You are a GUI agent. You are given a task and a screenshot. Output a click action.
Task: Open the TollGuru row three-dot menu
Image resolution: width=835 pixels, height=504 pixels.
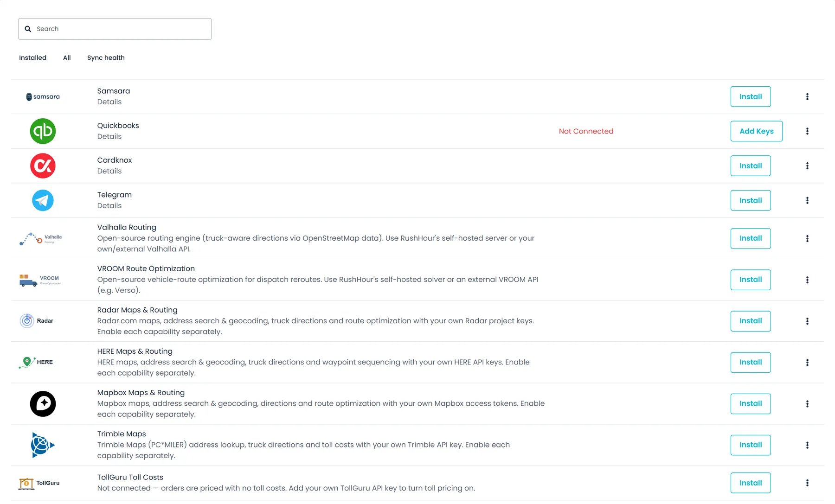[x=807, y=483]
